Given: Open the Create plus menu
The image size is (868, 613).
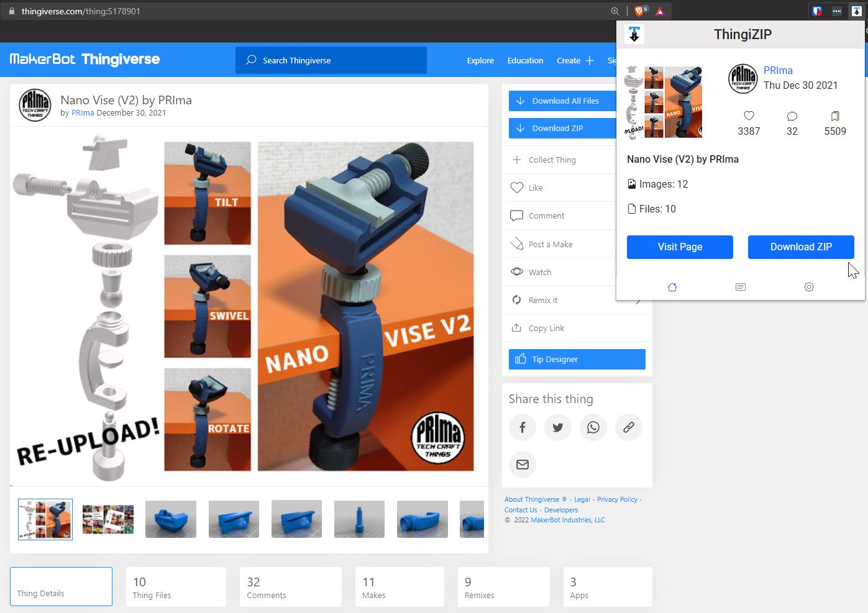Looking at the screenshot, I should coord(575,60).
